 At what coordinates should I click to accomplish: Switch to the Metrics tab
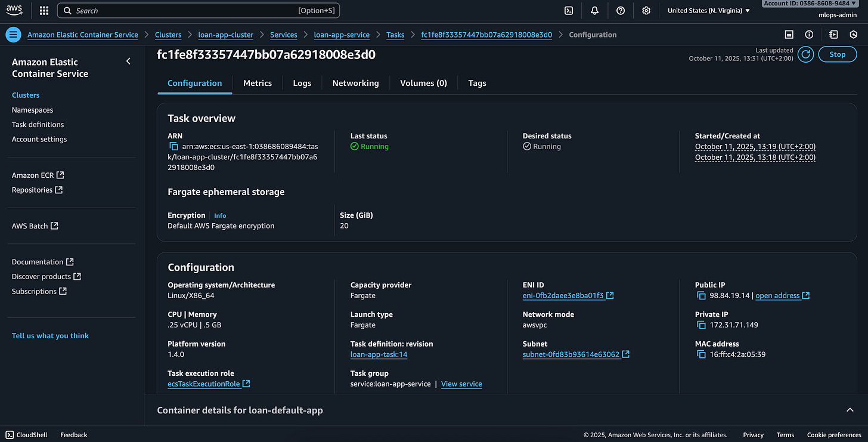(x=258, y=83)
